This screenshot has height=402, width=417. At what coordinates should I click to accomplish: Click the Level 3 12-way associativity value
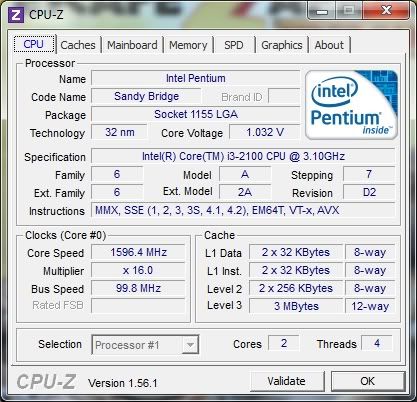point(370,306)
